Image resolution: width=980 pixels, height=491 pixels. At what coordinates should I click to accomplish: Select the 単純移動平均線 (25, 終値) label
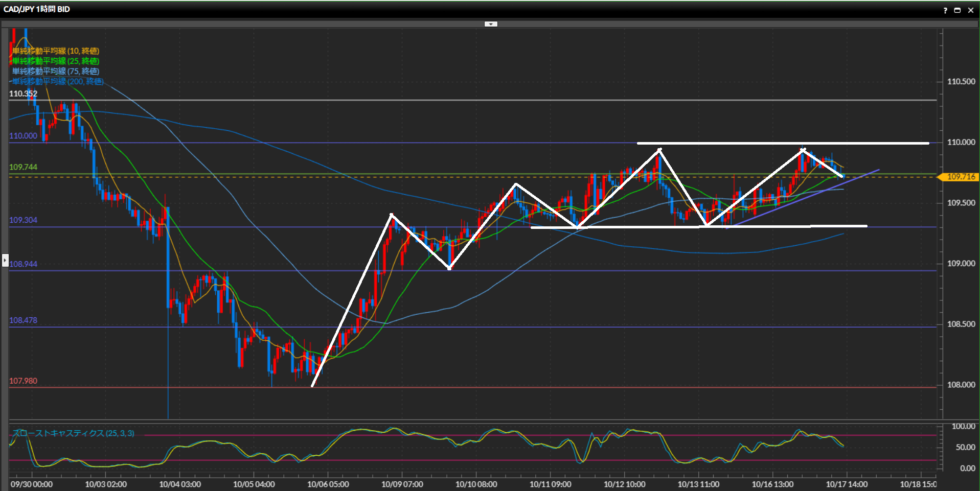(56, 61)
